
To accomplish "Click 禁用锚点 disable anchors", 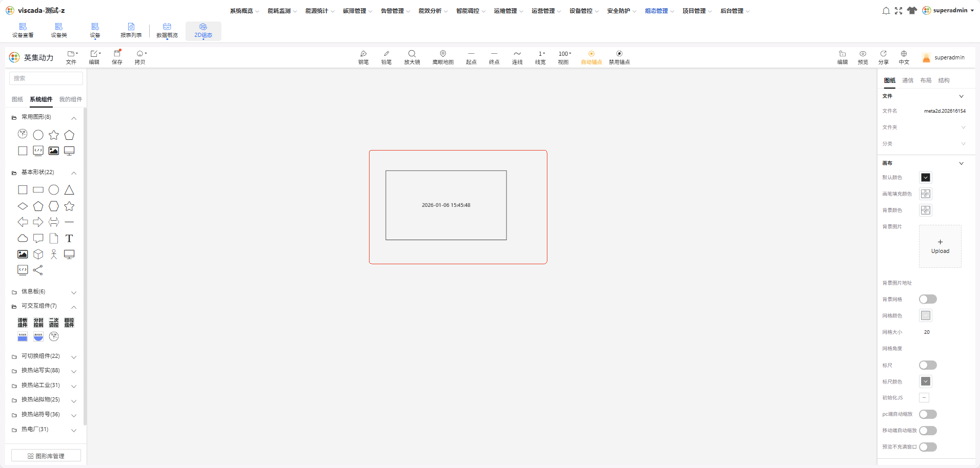I will coord(619,57).
